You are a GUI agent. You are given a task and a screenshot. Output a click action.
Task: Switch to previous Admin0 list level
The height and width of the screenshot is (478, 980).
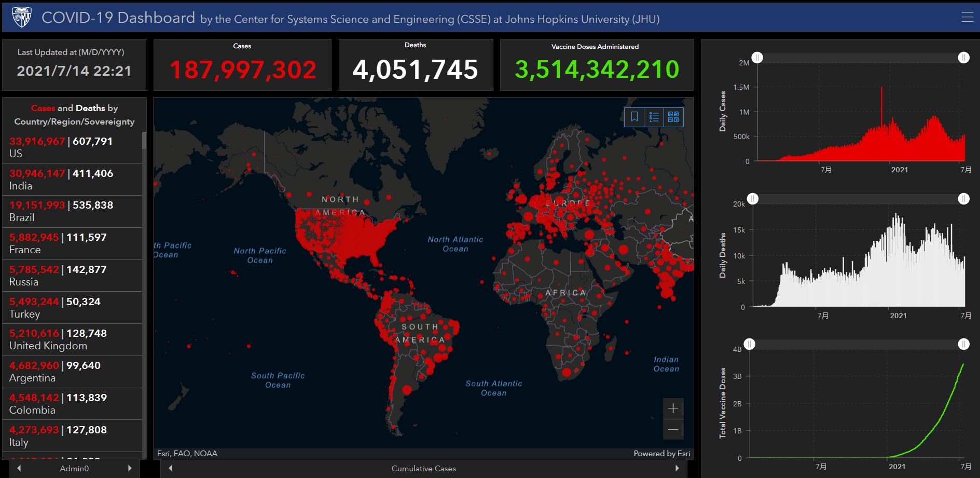tap(19, 468)
